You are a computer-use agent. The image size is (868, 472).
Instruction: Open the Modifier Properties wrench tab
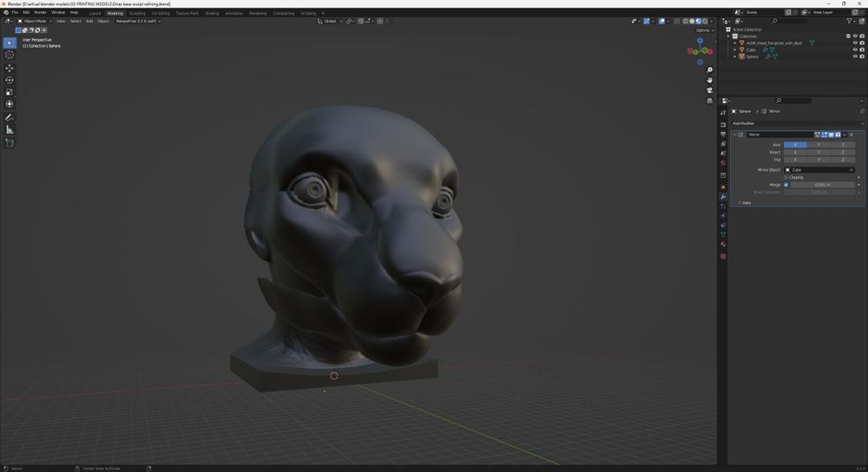pyautogui.click(x=723, y=197)
